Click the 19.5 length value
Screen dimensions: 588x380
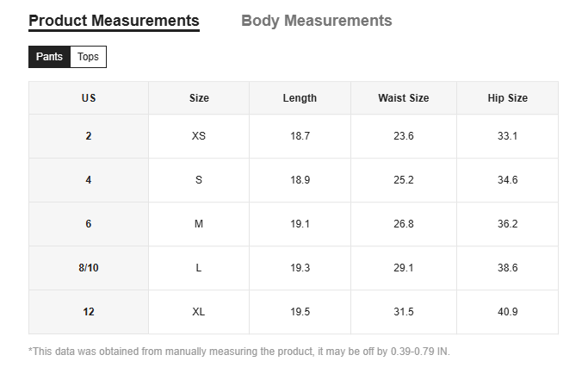[300, 312]
